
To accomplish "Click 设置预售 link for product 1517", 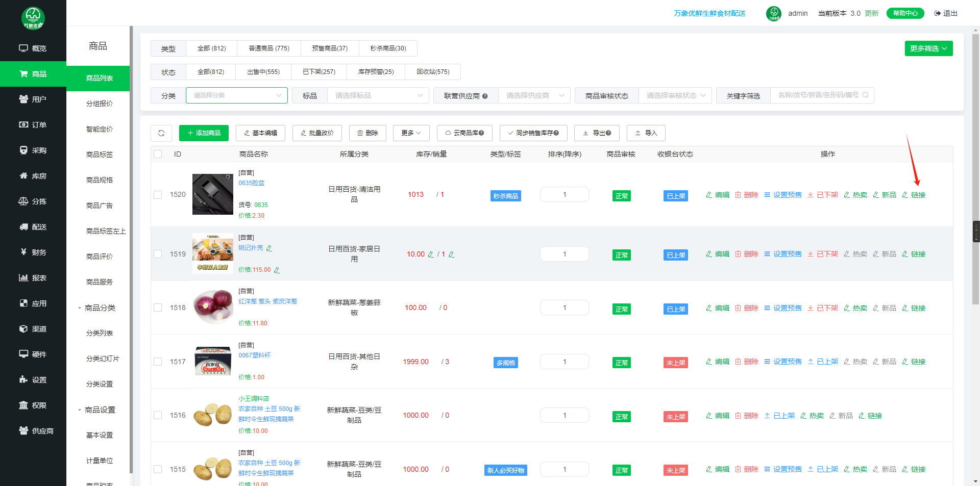I will pyautogui.click(x=783, y=362).
